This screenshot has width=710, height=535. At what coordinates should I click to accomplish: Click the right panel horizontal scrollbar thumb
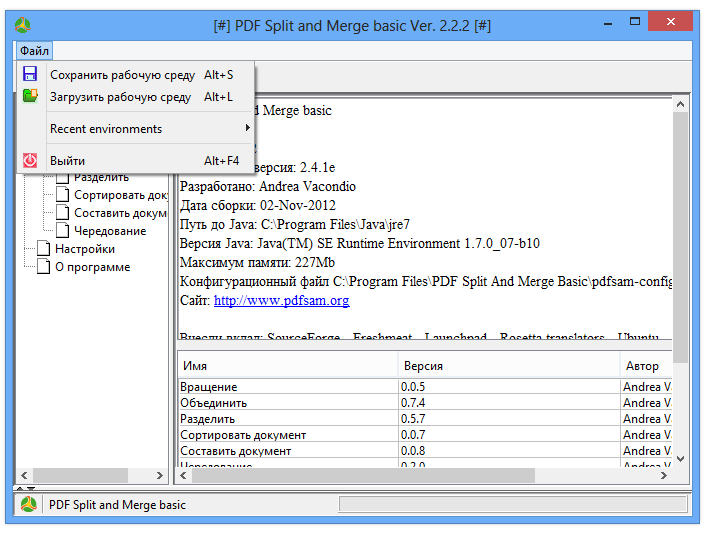click(x=363, y=475)
